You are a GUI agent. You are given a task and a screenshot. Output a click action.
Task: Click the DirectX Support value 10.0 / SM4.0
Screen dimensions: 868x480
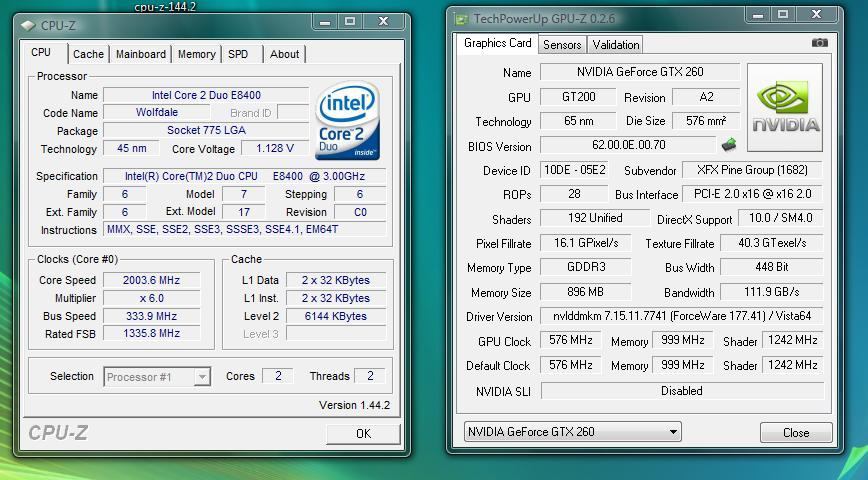tap(780, 218)
